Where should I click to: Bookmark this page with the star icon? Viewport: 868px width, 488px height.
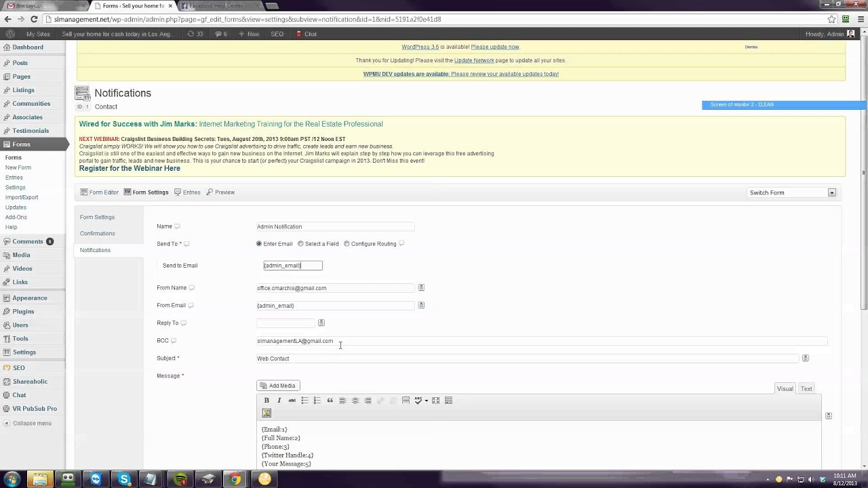(831, 20)
